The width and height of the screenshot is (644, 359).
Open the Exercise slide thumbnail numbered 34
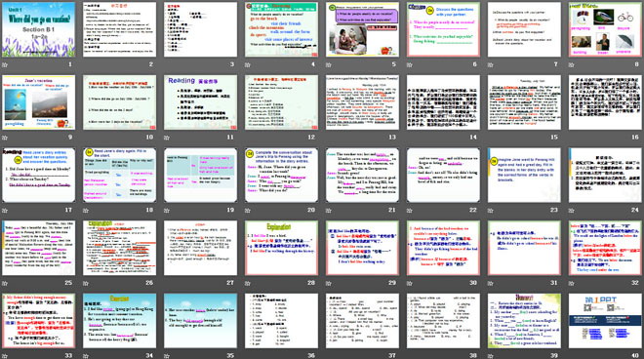119,320
